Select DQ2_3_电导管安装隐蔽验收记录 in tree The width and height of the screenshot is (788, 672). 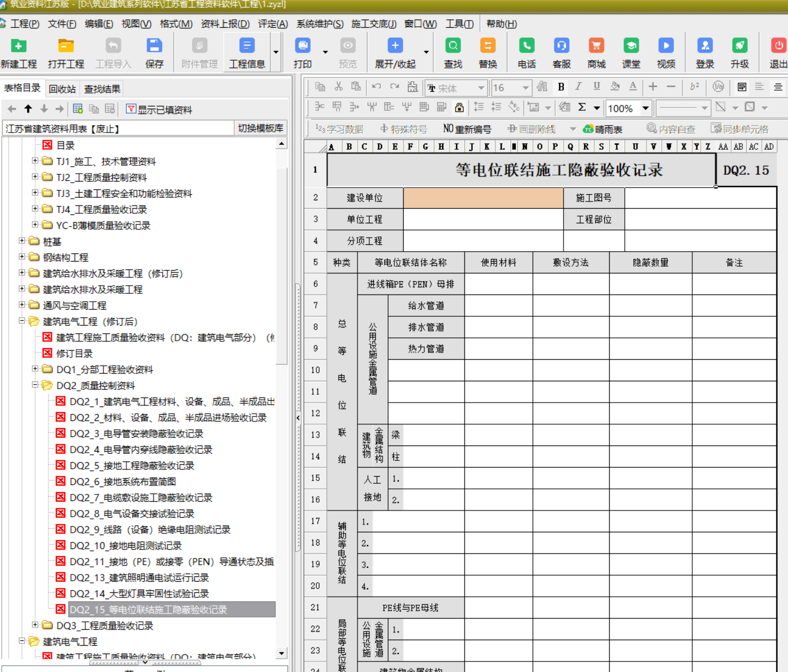pos(136,433)
